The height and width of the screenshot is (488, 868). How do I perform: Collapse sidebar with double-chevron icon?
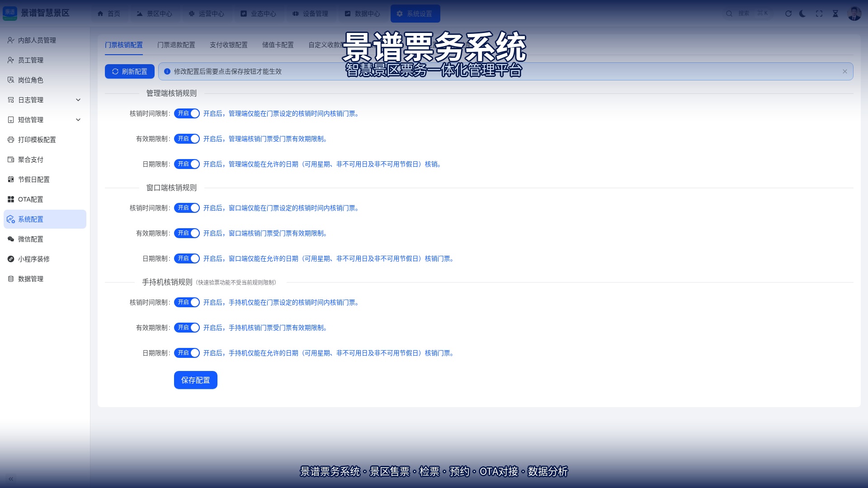tap(11, 479)
